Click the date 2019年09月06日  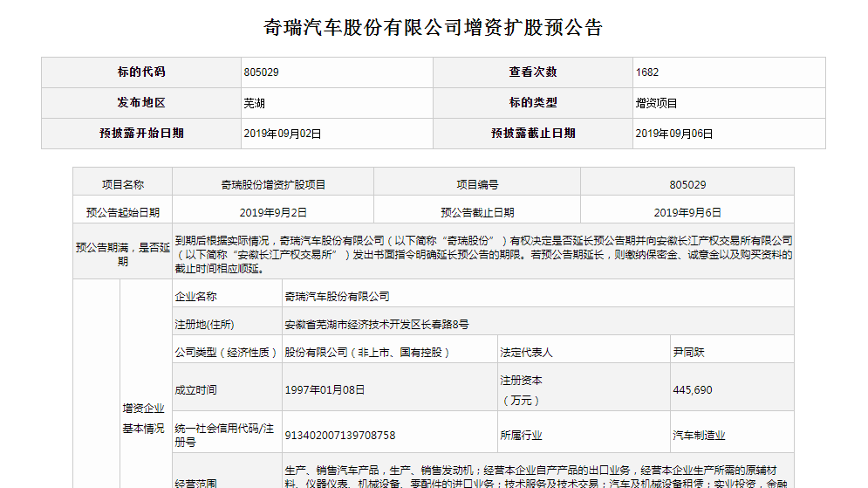tap(674, 134)
